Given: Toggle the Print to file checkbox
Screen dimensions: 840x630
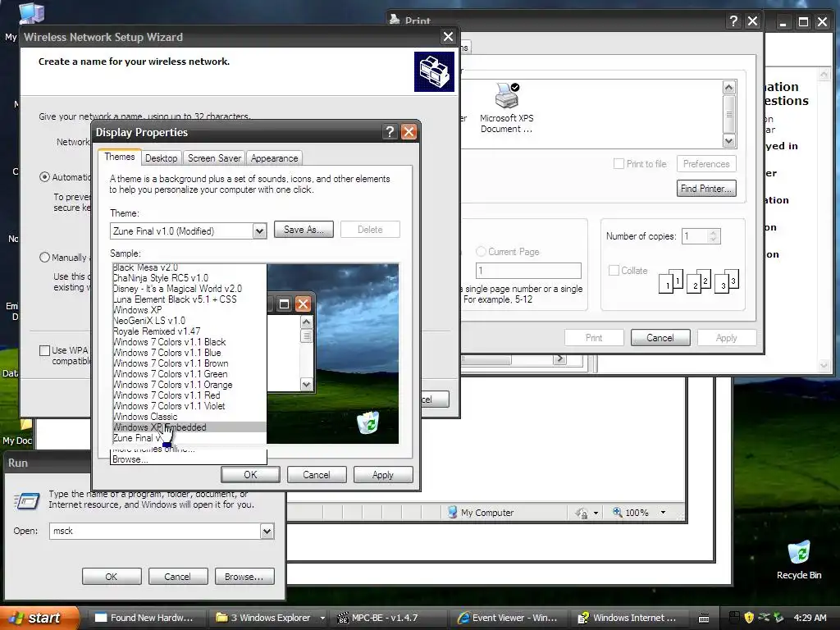Looking at the screenshot, I should 619,164.
